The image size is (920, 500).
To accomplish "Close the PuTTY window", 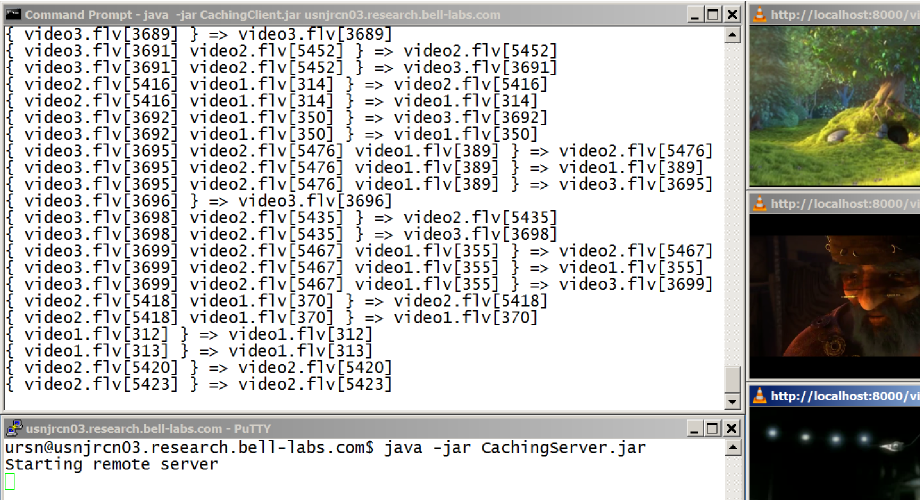I will [732, 428].
